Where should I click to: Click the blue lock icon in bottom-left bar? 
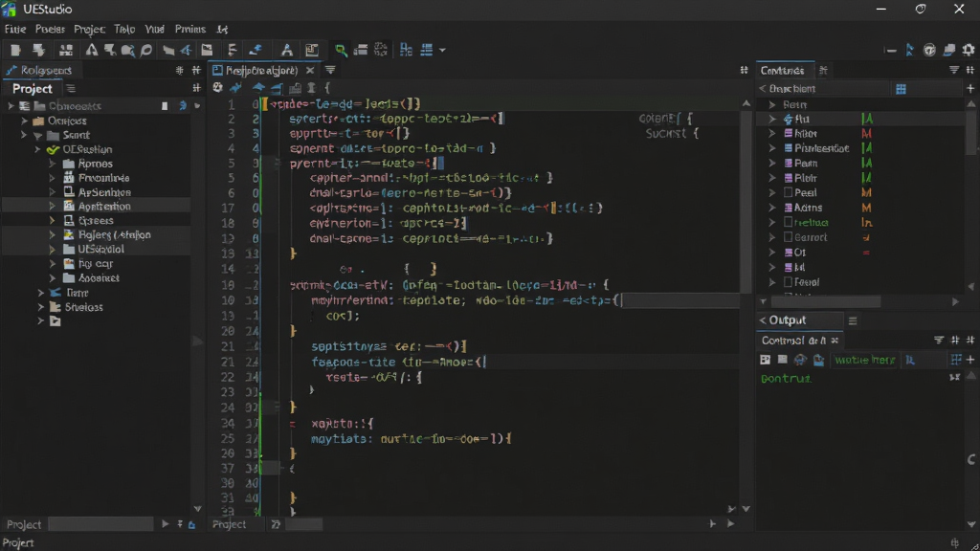tap(191, 524)
